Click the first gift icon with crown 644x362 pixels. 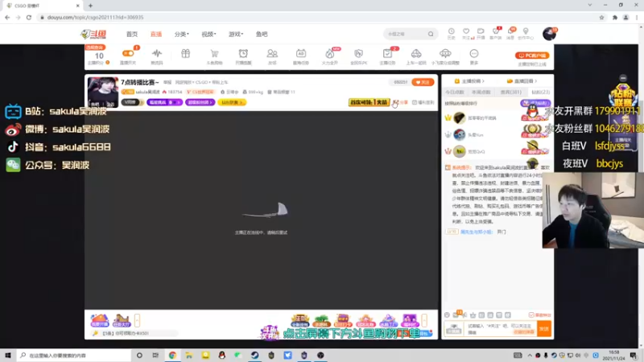300,320
